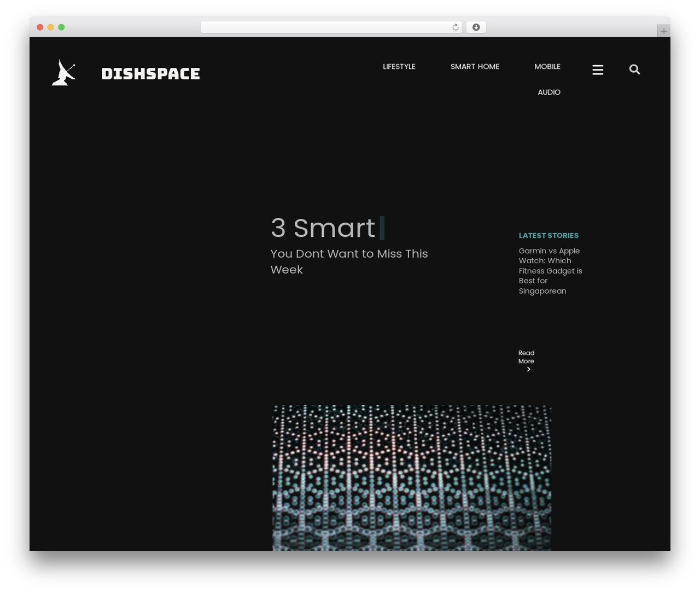Open the Lifestyle menu item
Viewport: 700px width, 593px height.
pyautogui.click(x=399, y=67)
